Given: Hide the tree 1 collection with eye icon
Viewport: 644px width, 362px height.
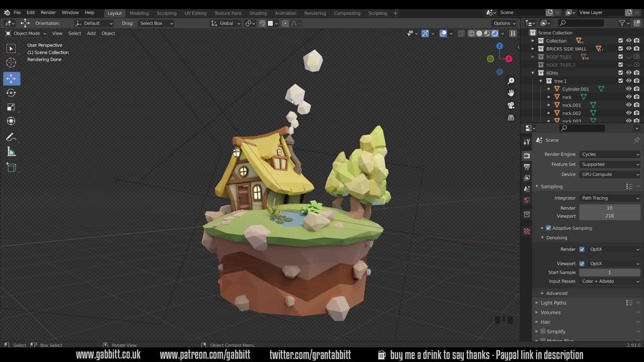Looking at the screenshot, I should (628, 80).
